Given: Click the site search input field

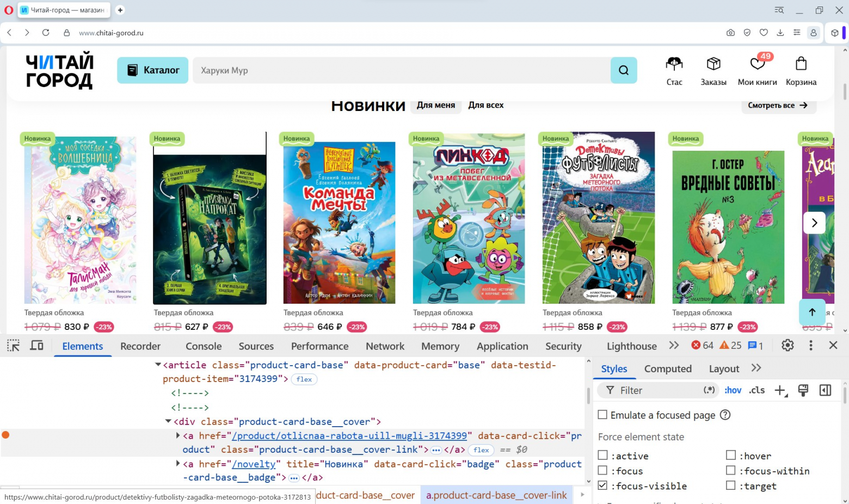Looking at the screenshot, I should pos(402,70).
